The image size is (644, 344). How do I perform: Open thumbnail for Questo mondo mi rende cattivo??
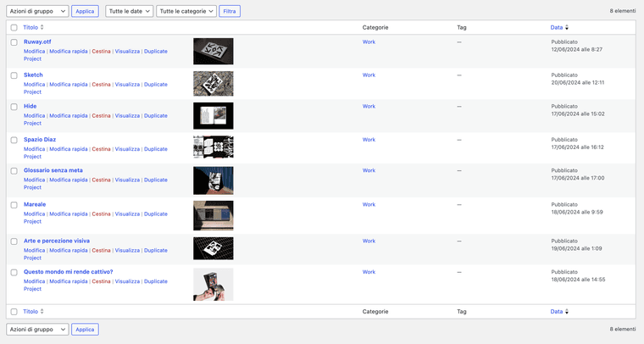tap(213, 285)
